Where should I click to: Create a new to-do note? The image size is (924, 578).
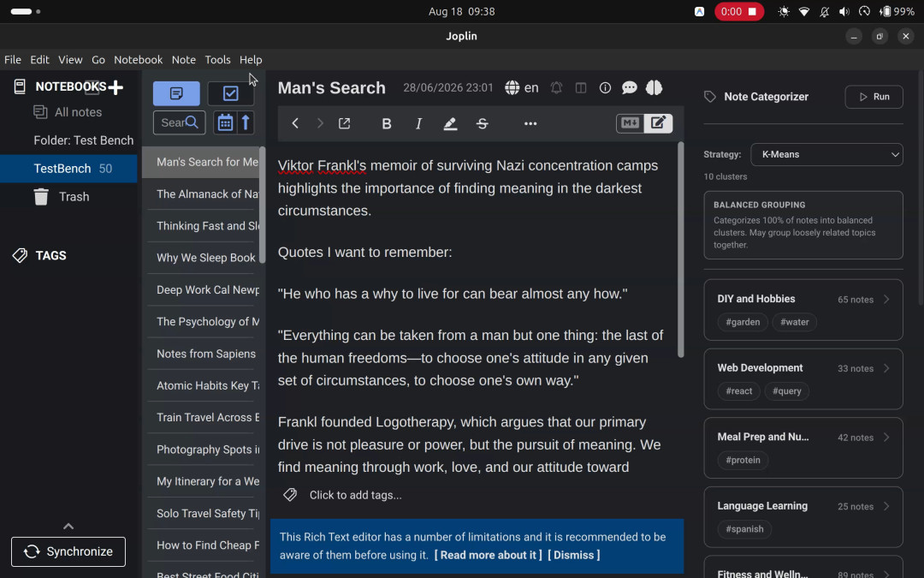[230, 93]
